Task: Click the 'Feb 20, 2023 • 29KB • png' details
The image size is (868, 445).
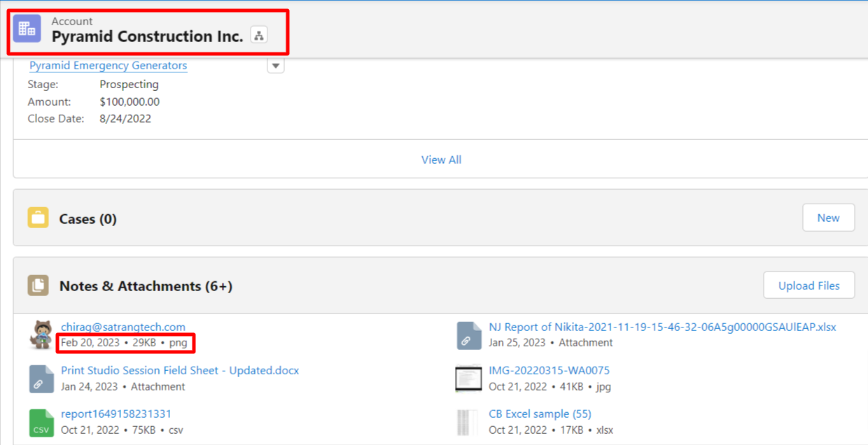Action: click(x=124, y=343)
